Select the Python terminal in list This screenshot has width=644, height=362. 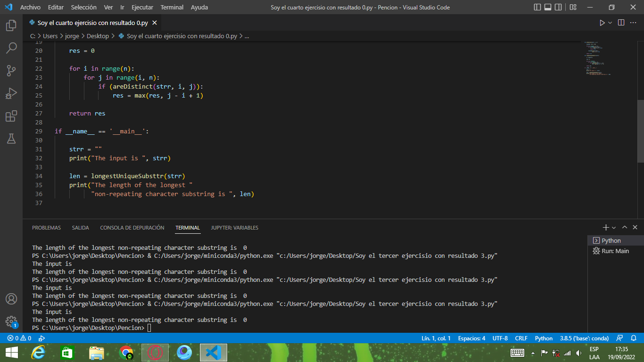pos(616,240)
